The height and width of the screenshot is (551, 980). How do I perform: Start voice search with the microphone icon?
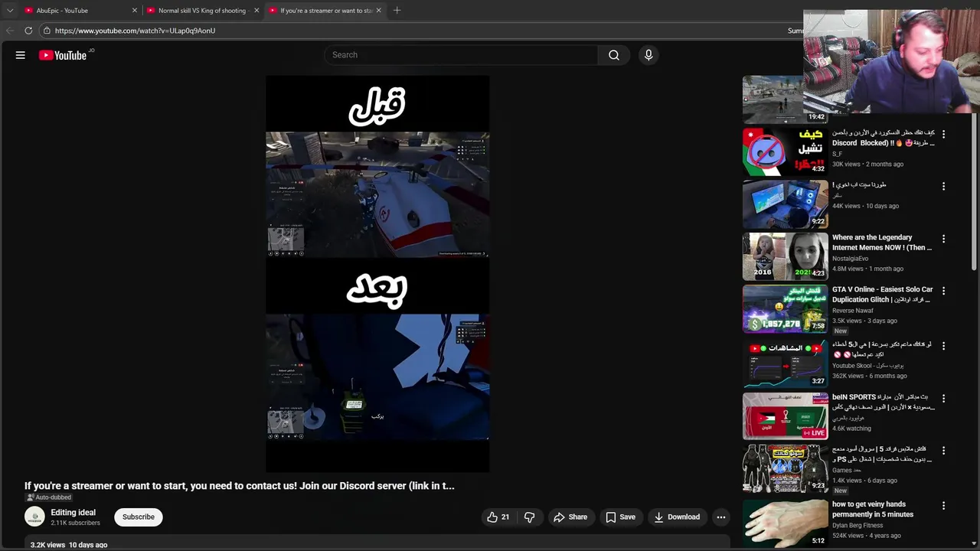[648, 55]
